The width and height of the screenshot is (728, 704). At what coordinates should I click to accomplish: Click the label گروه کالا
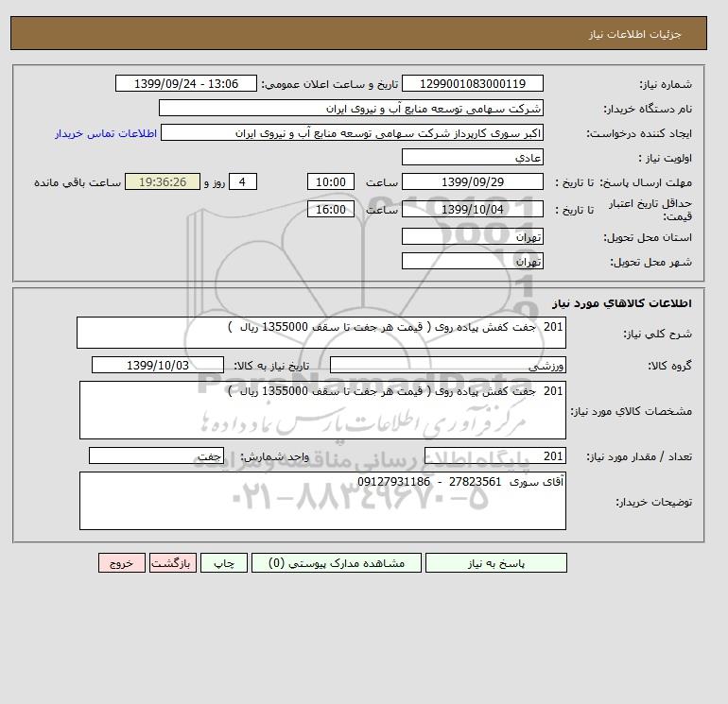tap(670, 366)
